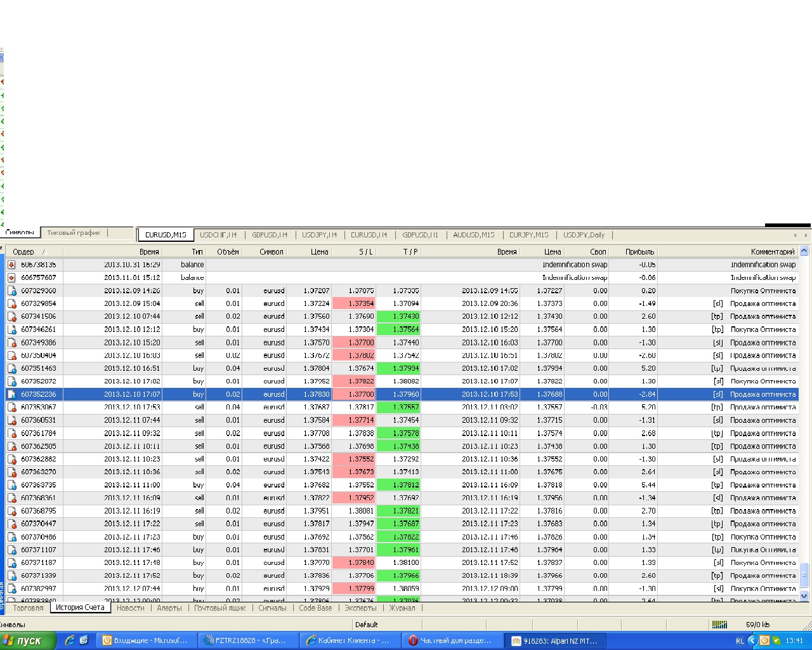Open the Почтовый ящик tab
Screen dimensions: 812x650
[220, 608]
